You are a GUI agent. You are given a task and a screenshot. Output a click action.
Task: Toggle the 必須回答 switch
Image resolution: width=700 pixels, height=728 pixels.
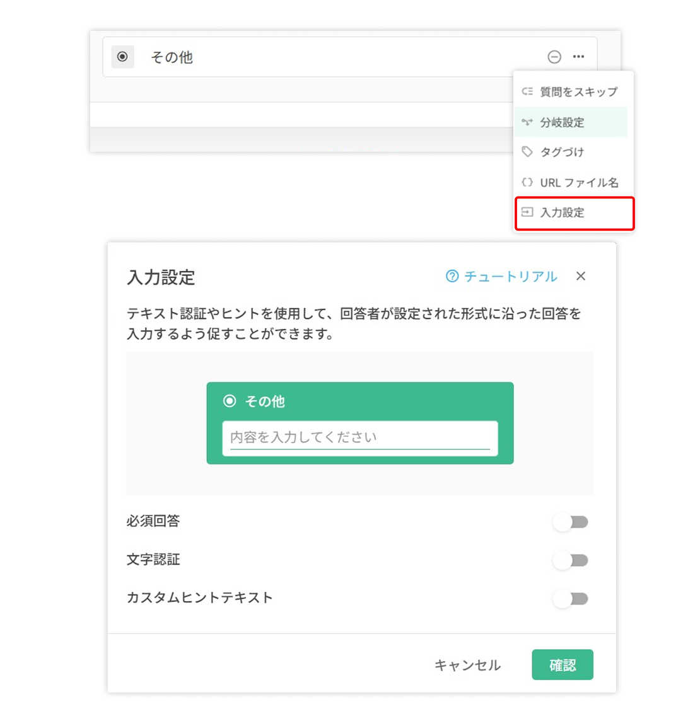pos(570,523)
